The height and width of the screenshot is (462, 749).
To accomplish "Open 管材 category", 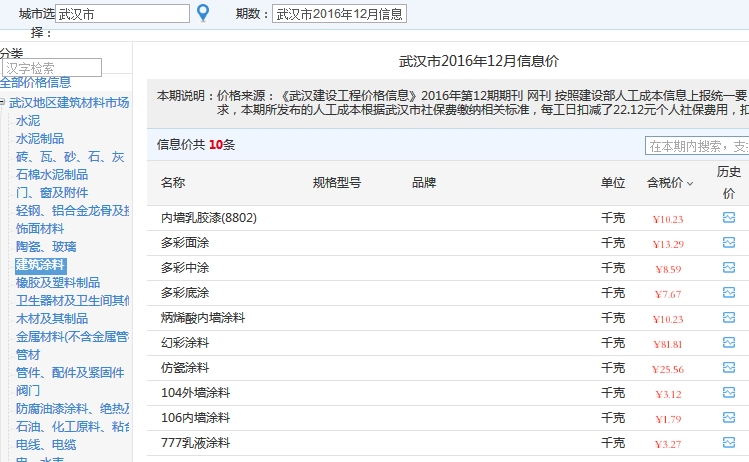I will tap(28, 355).
